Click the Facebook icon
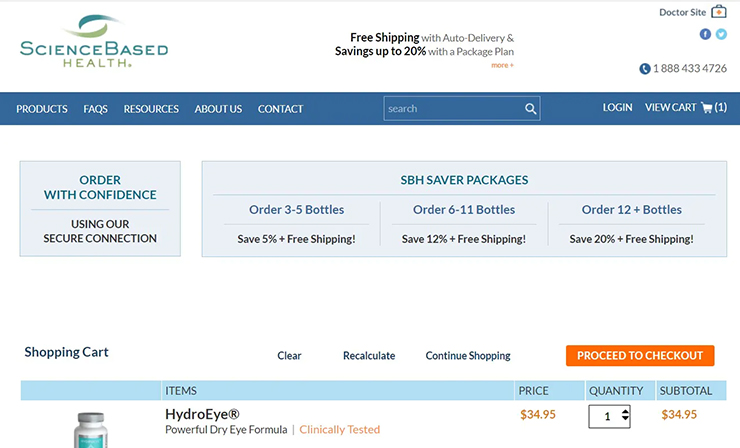This screenshot has width=740, height=448. [705, 34]
